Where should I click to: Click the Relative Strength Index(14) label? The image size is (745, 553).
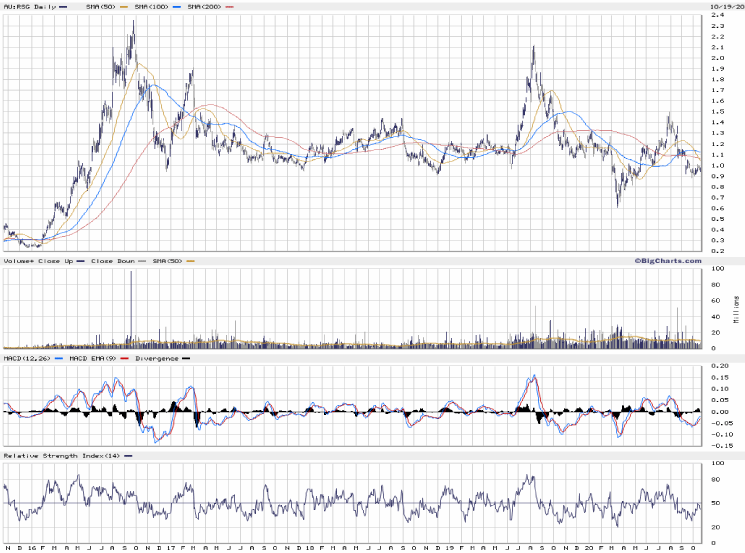pyautogui.click(x=62, y=456)
